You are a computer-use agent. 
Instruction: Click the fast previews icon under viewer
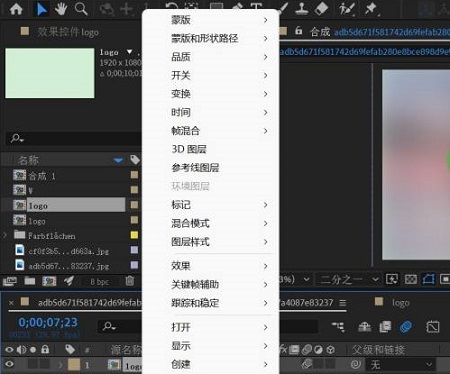[392, 279]
